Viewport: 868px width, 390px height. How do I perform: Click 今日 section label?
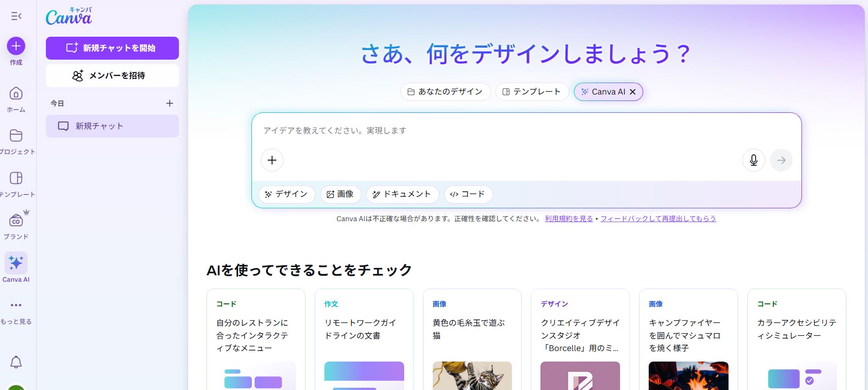tap(57, 104)
